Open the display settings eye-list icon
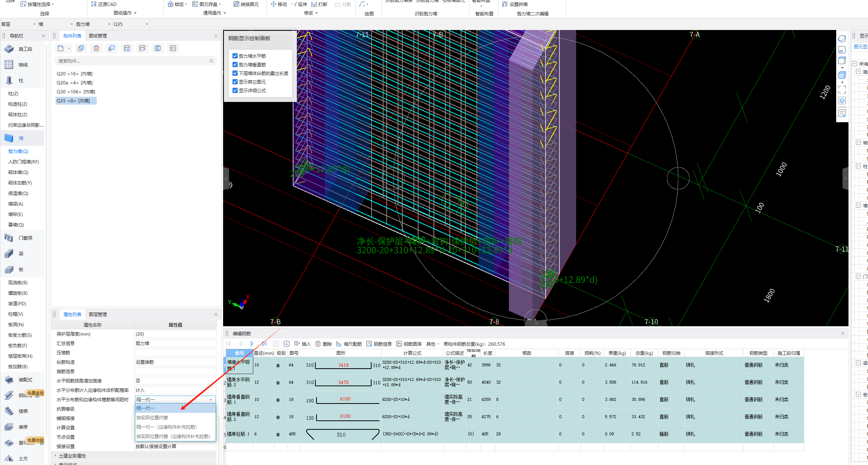 pyautogui.click(x=842, y=113)
